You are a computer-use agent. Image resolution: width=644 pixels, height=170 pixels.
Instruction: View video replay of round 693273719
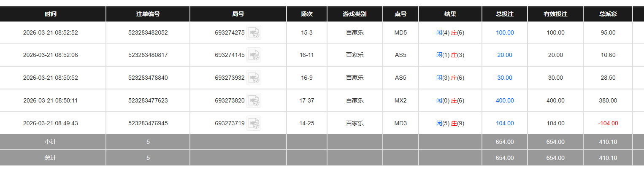pos(254,124)
